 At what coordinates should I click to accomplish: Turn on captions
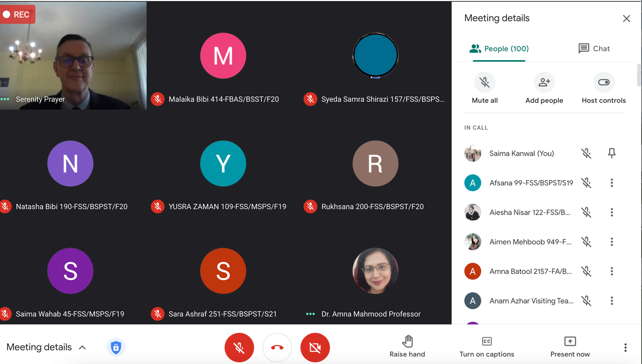(487, 347)
